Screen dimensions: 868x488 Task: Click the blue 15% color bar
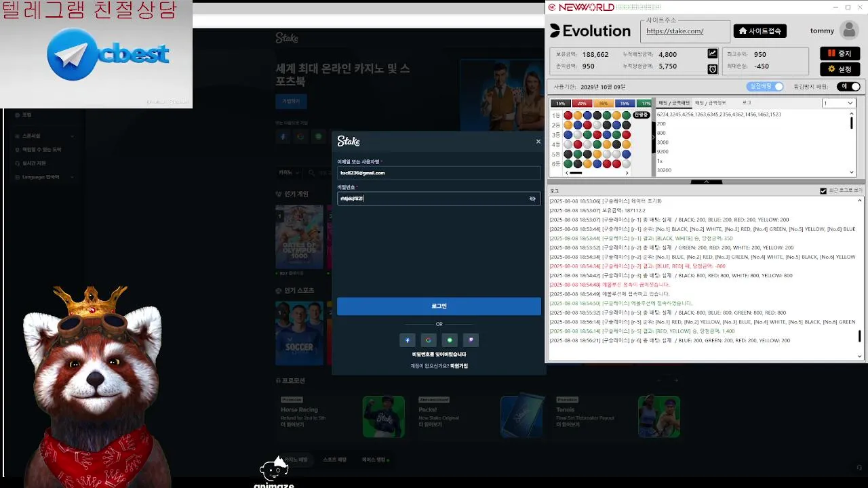coord(624,104)
